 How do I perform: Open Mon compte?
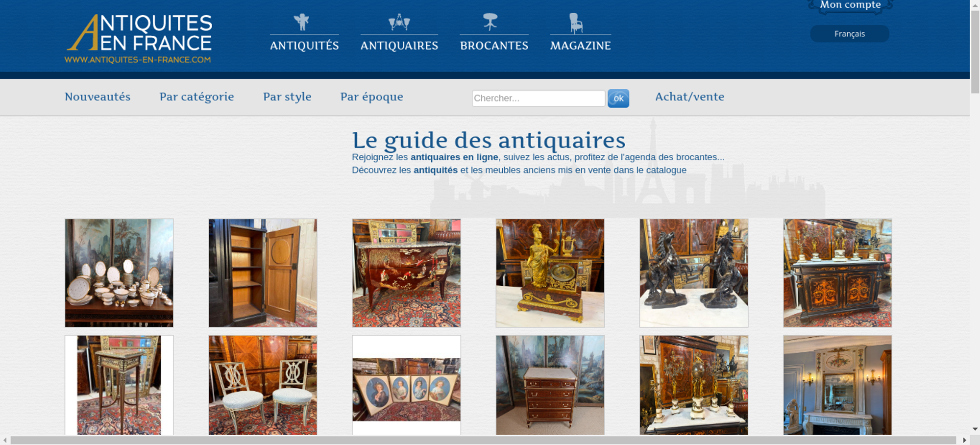point(850,5)
